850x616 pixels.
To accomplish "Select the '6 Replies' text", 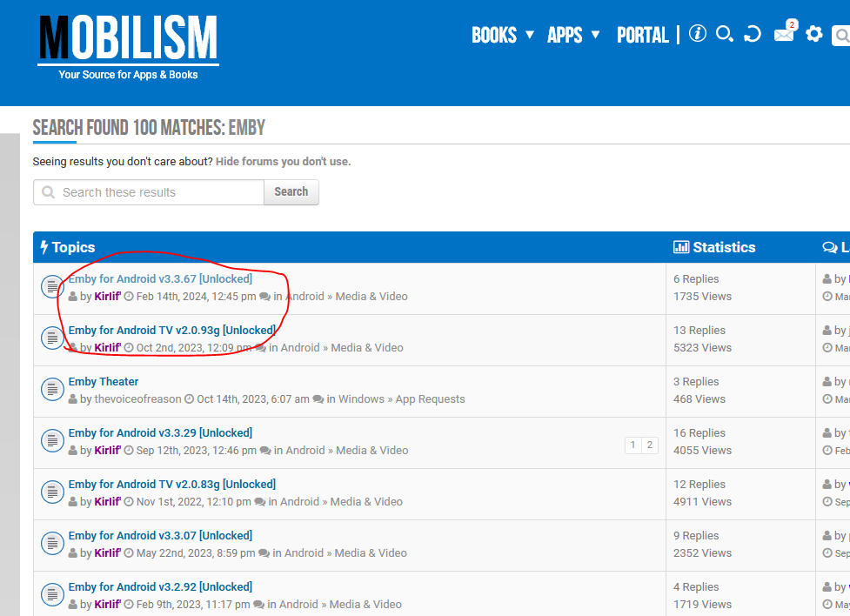I will click(x=696, y=278).
